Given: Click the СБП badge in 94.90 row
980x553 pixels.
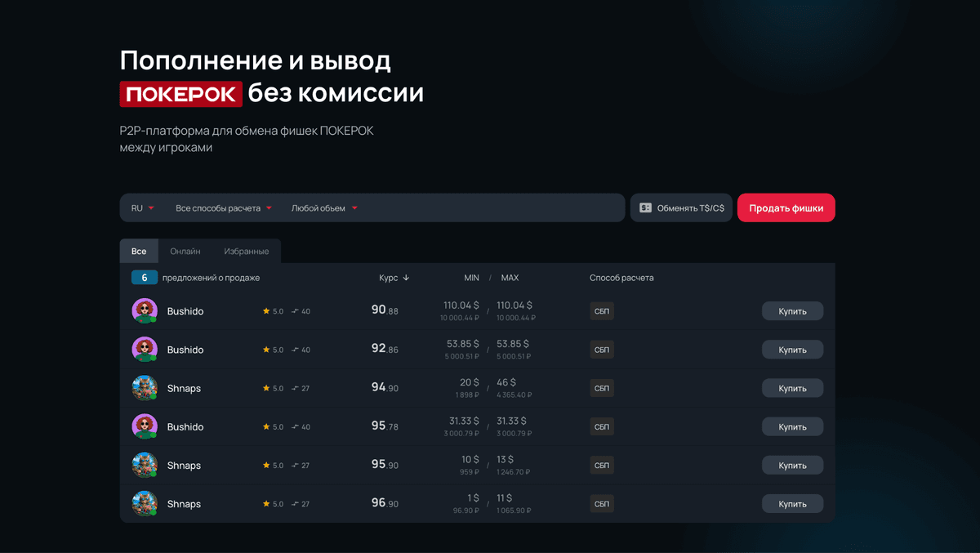Looking at the screenshot, I should pos(602,388).
